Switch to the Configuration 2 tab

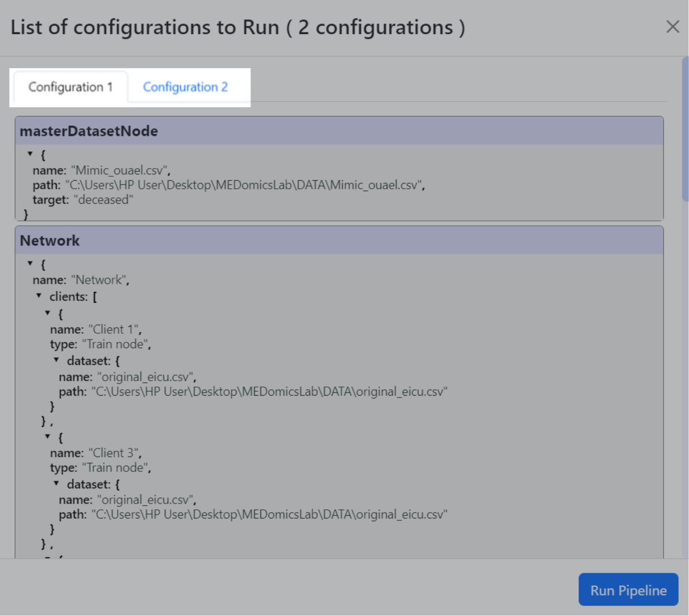coord(185,87)
